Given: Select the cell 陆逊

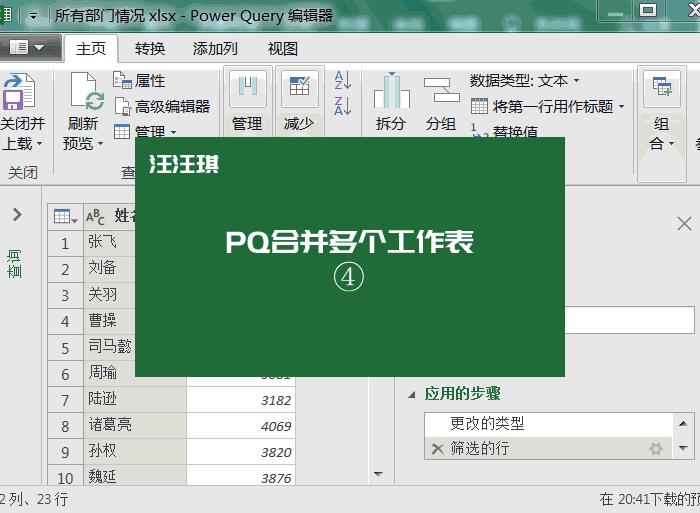Looking at the screenshot, I should [135, 399].
